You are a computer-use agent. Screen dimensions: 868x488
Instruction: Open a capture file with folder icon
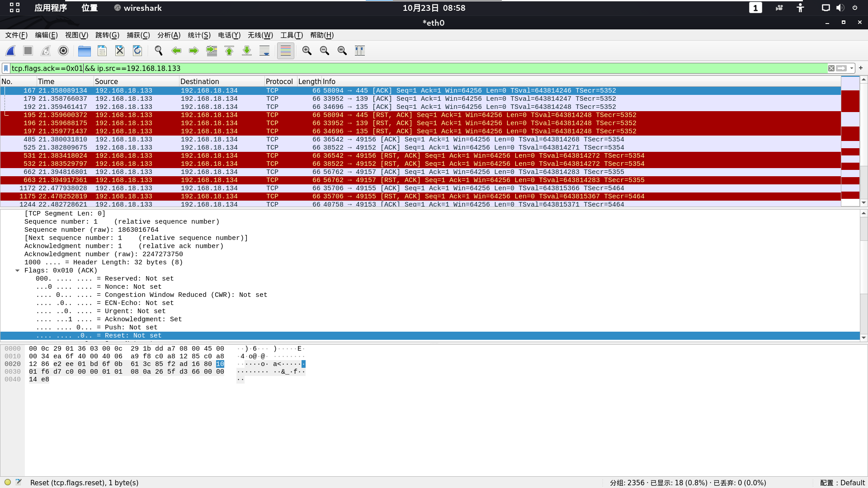(x=84, y=51)
